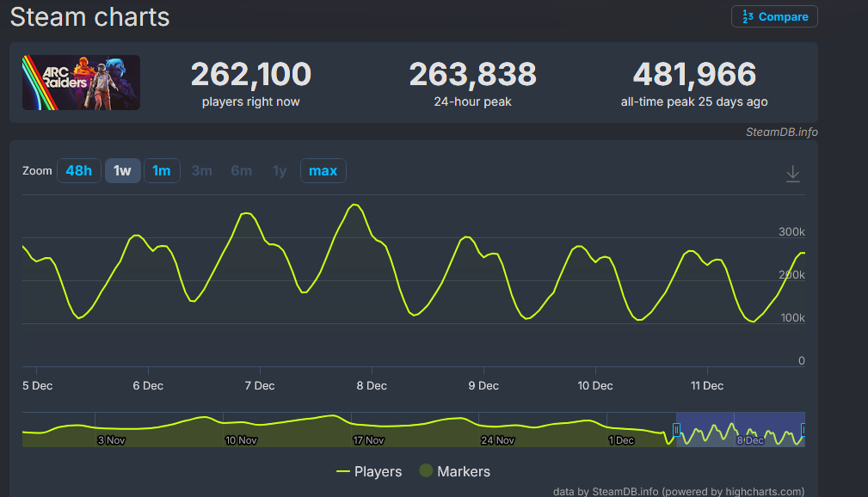Click the 9 Dec x-axis label
Image resolution: width=868 pixels, height=497 pixels.
pyautogui.click(x=483, y=386)
